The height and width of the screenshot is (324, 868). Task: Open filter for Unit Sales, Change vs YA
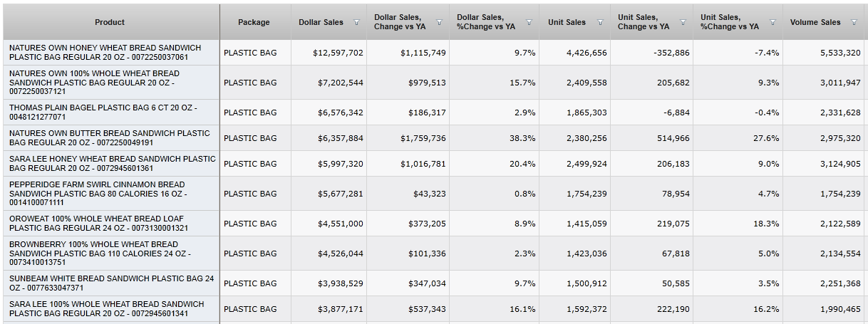(x=683, y=23)
